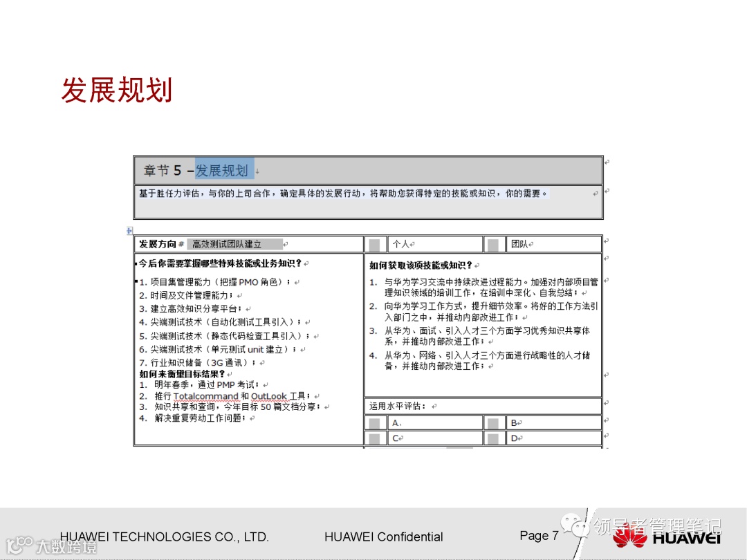Check the box next to 团队
The image size is (747, 560).
point(494,243)
